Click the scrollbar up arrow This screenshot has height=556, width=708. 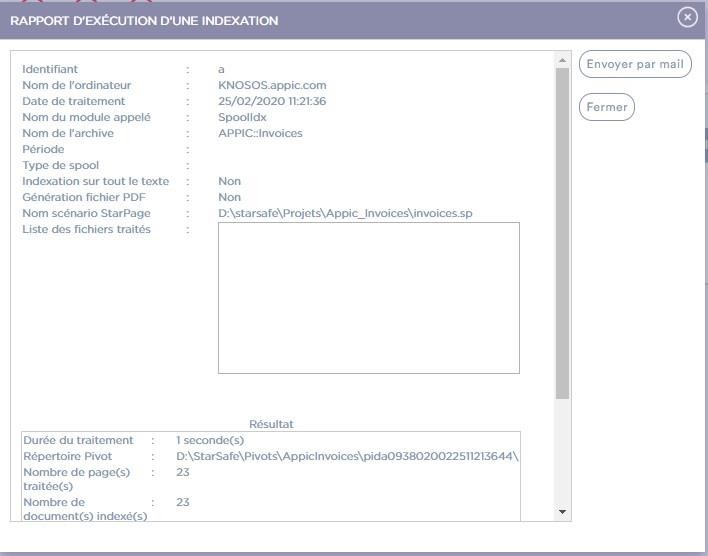coord(562,61)
